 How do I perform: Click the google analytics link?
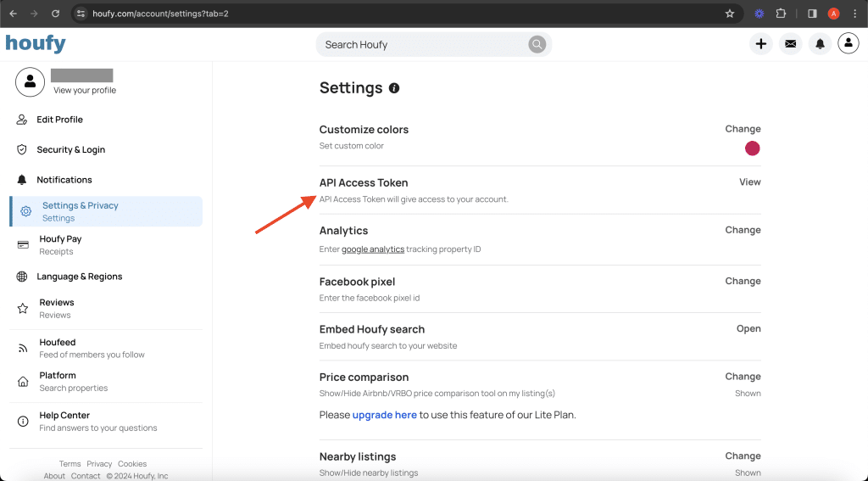tap(373, 249)
